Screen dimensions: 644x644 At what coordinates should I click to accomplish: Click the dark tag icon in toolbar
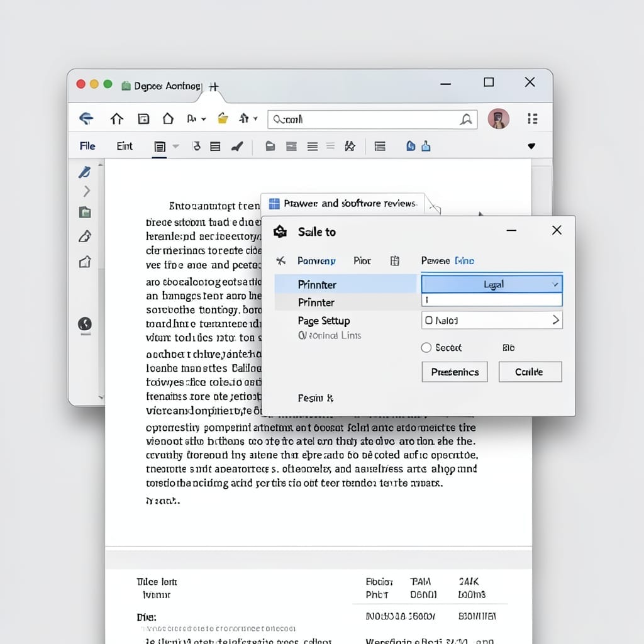(x=270, y=146)
